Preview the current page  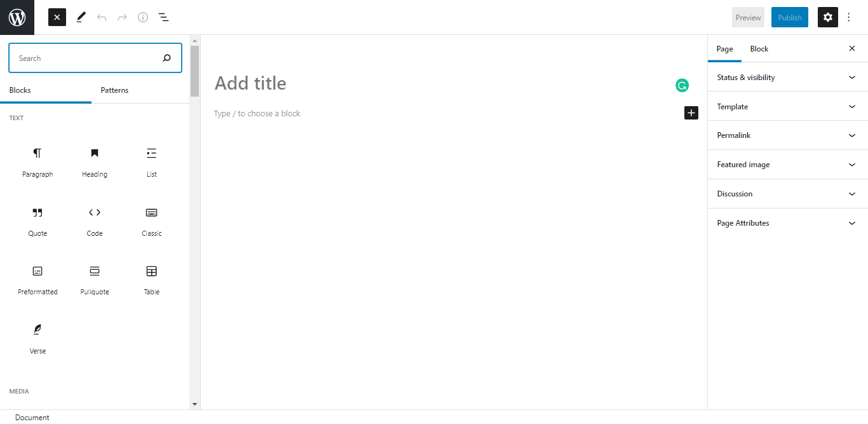tap(748, 17)
